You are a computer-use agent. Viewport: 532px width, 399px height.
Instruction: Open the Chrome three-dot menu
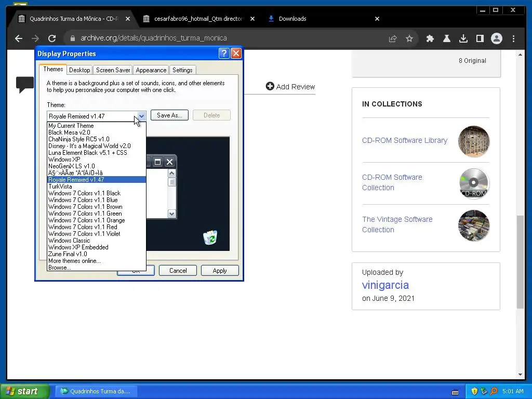coord(513,38)
